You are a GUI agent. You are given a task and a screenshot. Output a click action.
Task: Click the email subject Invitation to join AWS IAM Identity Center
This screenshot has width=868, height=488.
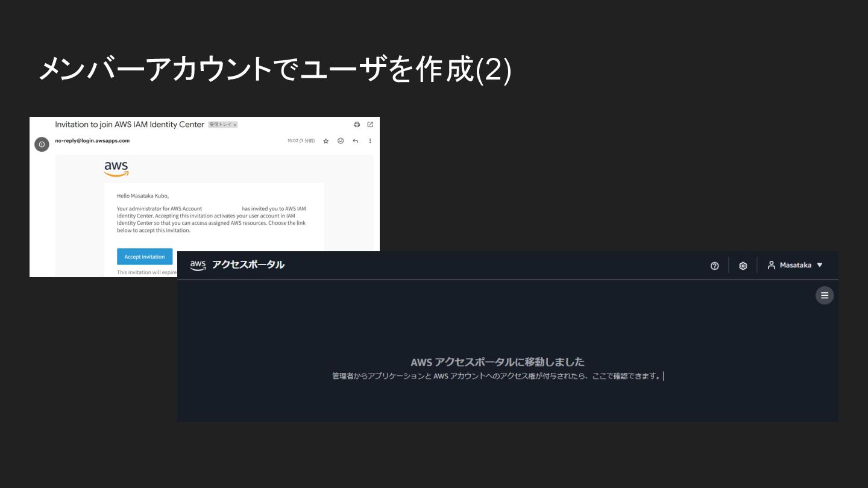[x=130, y=125]
